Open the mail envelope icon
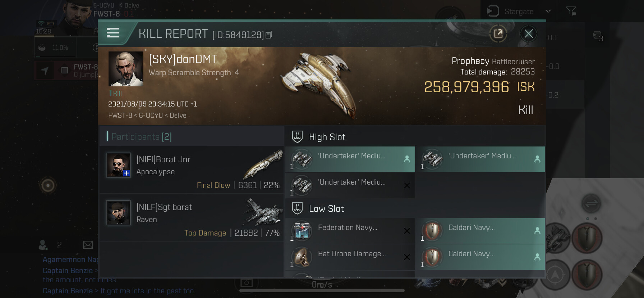644x298 pixels. (x=88, y=245)
